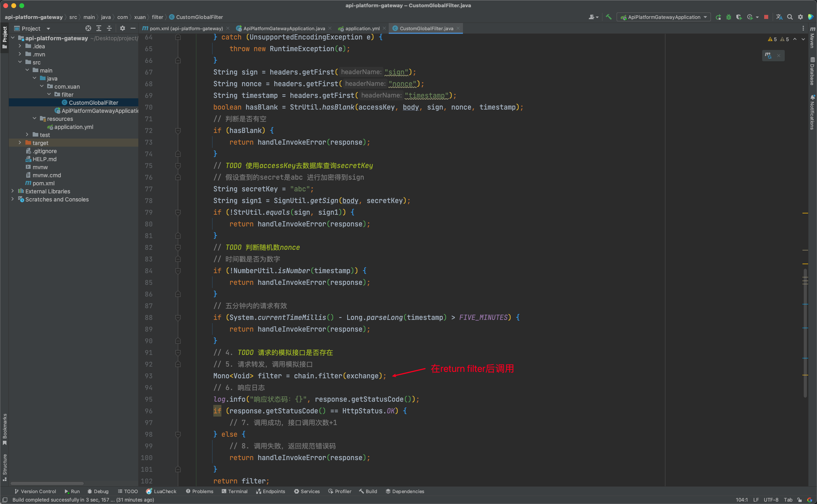Collapse all in Project tool window

(x=109, y=28)
